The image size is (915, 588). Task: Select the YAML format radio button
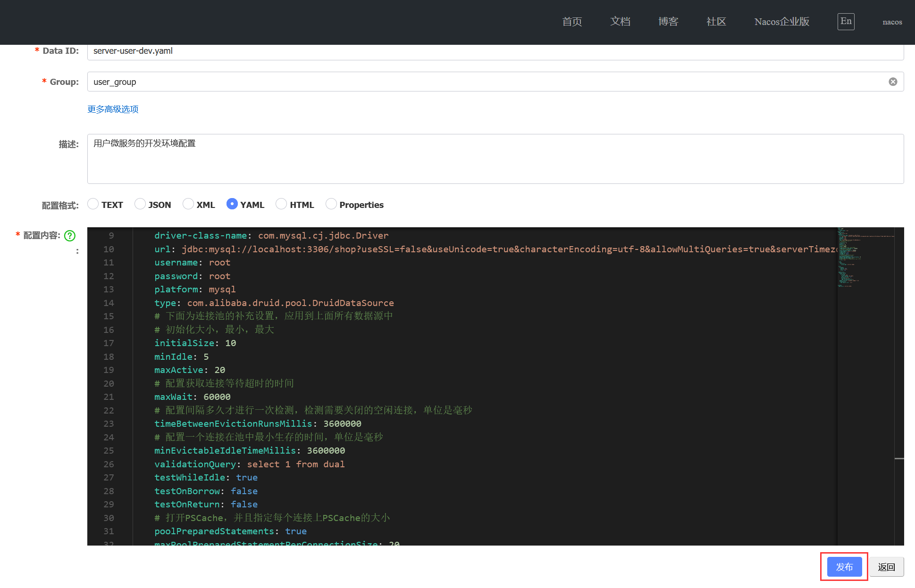(232, 204)
